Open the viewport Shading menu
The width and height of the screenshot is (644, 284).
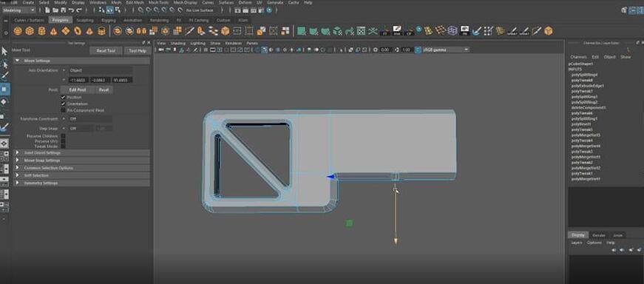pyautogui.click(x=178, y=43)
